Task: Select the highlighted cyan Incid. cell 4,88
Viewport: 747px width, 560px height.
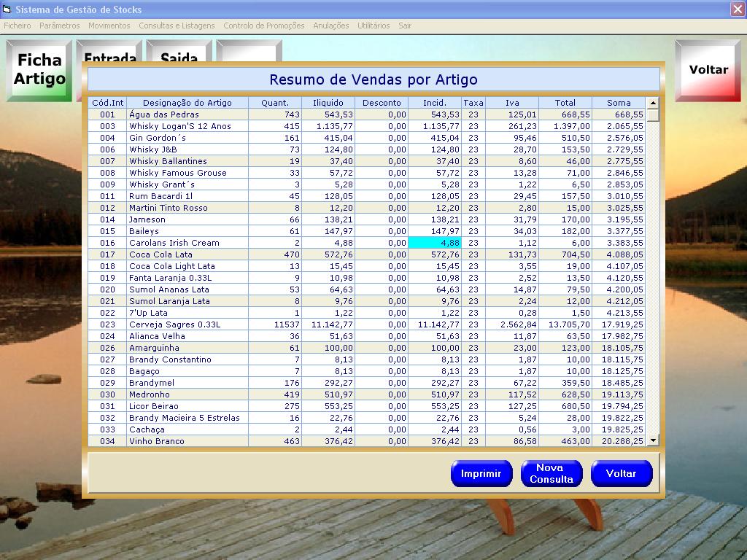Action: (434, 243)
